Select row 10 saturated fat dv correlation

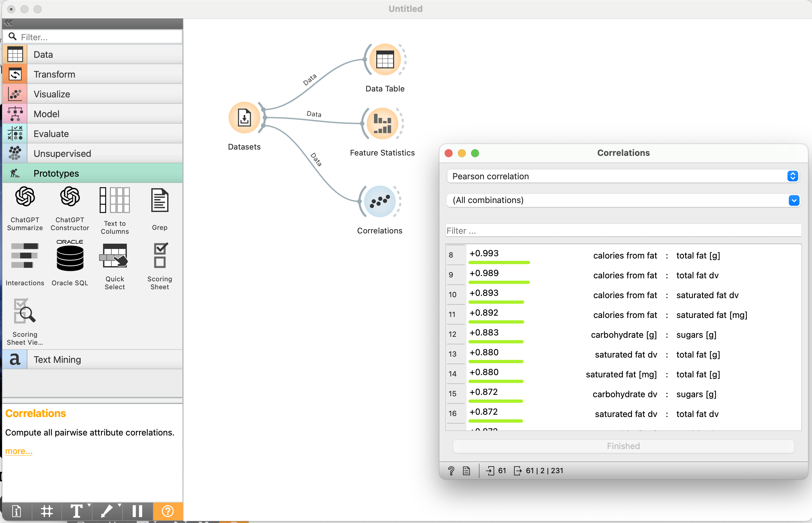click(x=623, y=295)
